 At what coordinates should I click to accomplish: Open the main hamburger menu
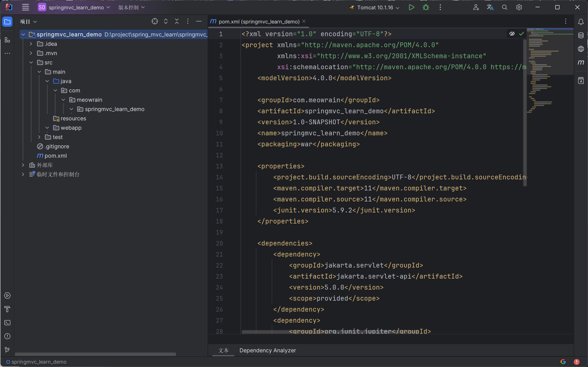point(25,8)
